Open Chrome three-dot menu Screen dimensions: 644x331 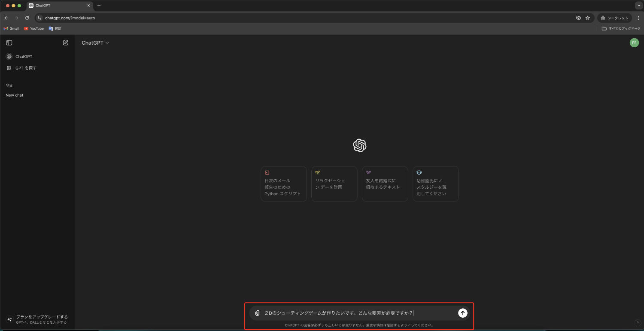point(638,18)
